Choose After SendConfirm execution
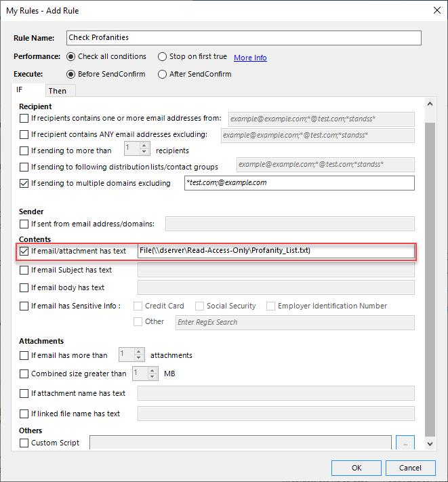Viewport: 448px width, 482px height. click(162, 74)
